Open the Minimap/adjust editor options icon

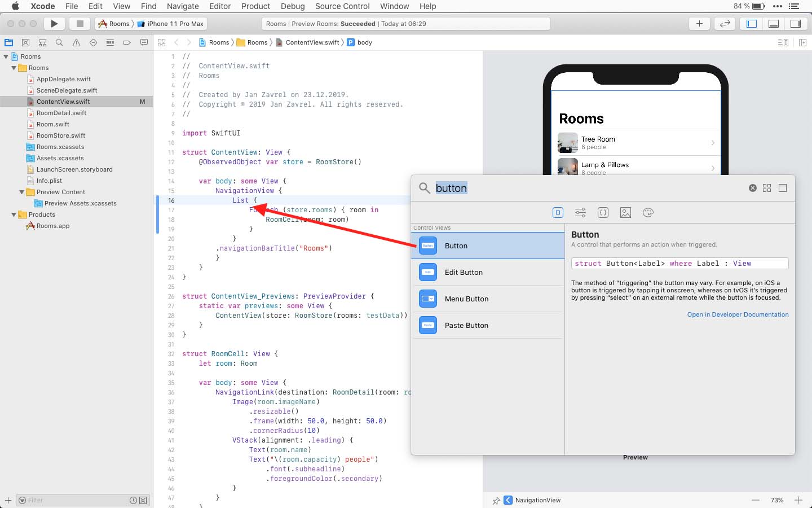[x=783, y=42]
